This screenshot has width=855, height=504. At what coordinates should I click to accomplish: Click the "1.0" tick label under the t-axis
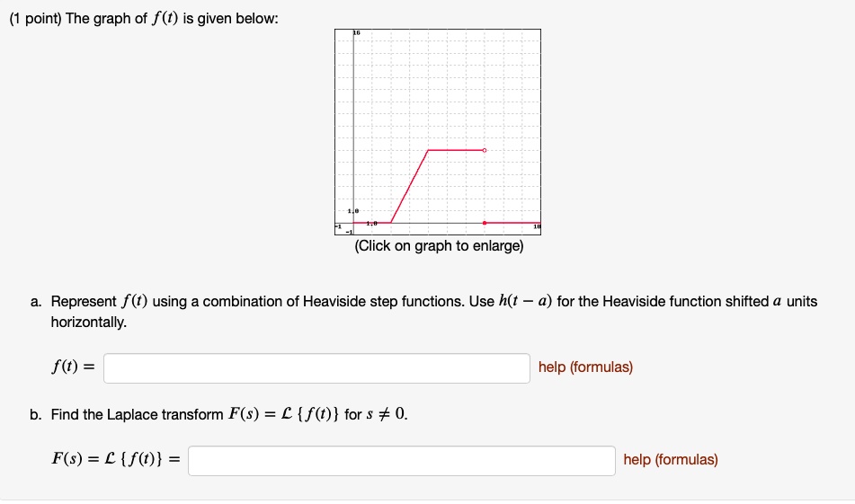(372, 224)
